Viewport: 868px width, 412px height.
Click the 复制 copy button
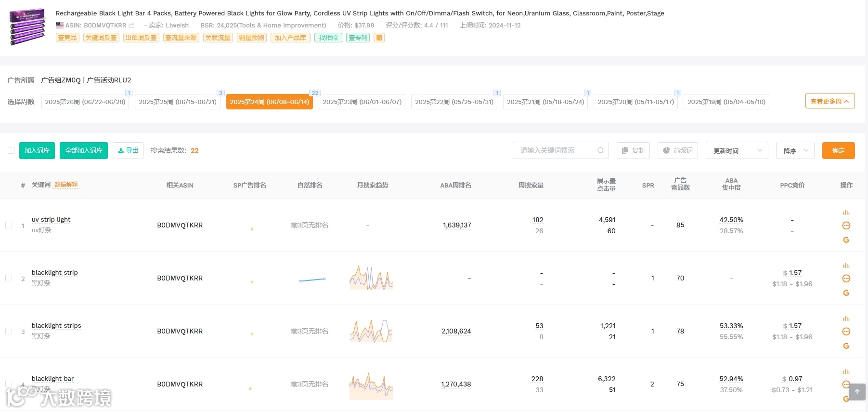pyautogui.click(x=633, y=150)
